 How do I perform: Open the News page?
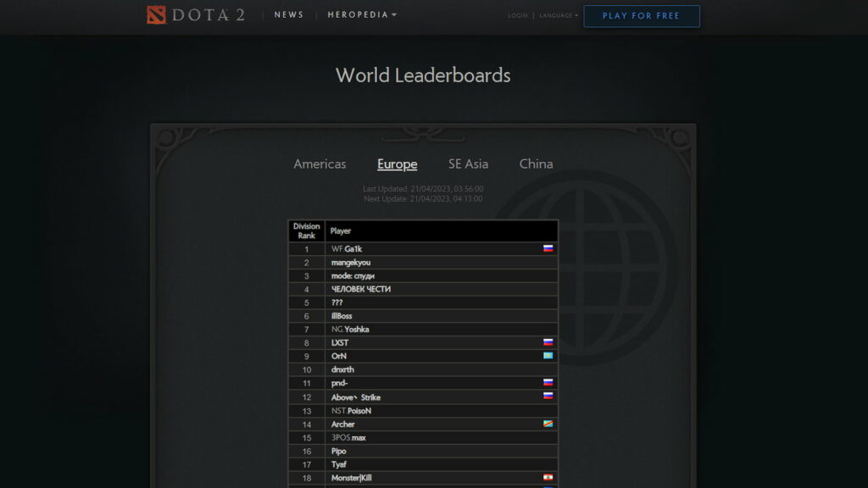point(288,15)
